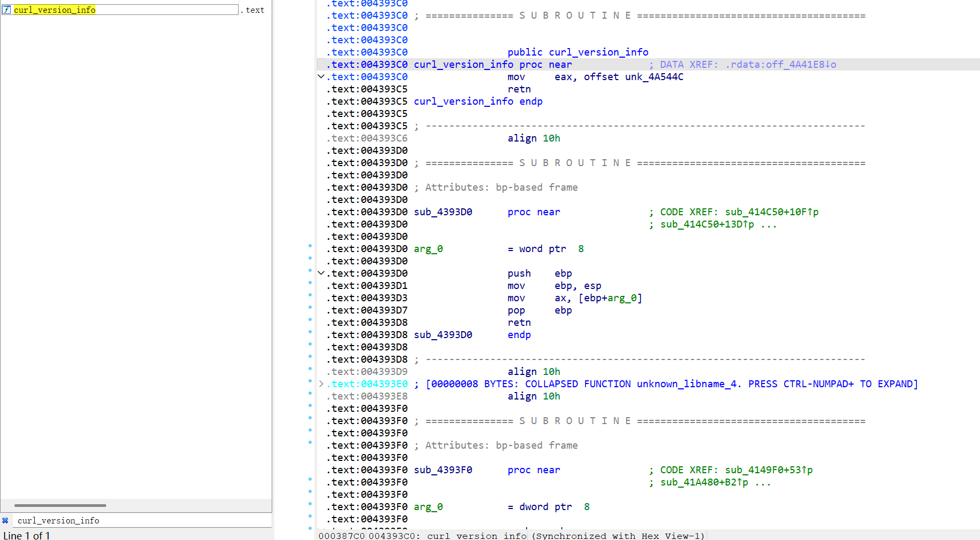
Task: Focus the curl_version_info filter input field
Action: 143,520
